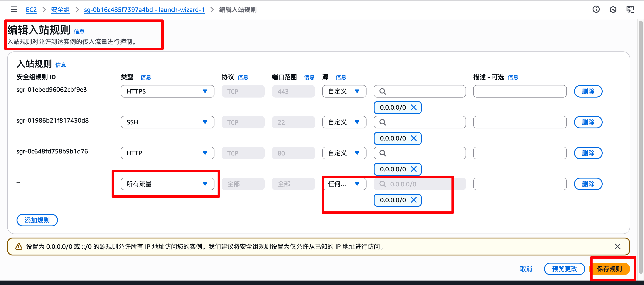Dismiss the 0.0.0.0/0 warning banner
Screen dimensions: 644x285
617,247
